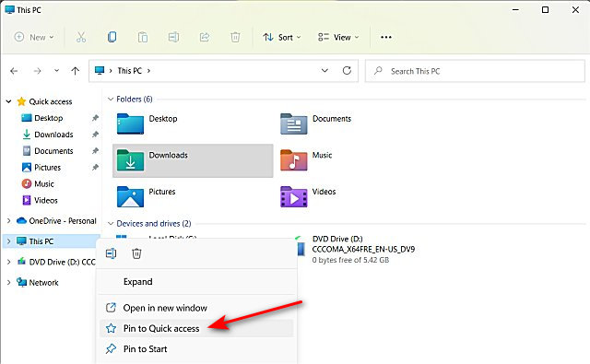
Task: Open the New item button
Action: pyautogui.click(x=34, y=37)
